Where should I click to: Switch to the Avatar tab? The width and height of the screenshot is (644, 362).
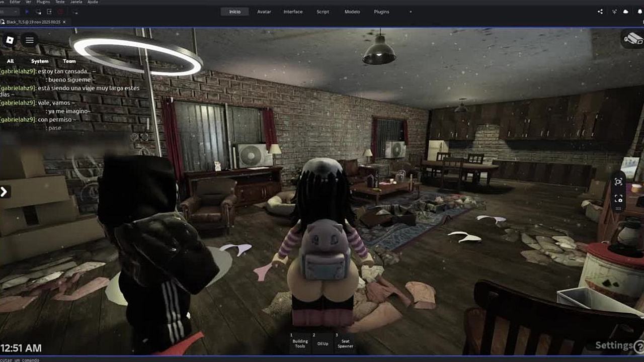point(264,12)
